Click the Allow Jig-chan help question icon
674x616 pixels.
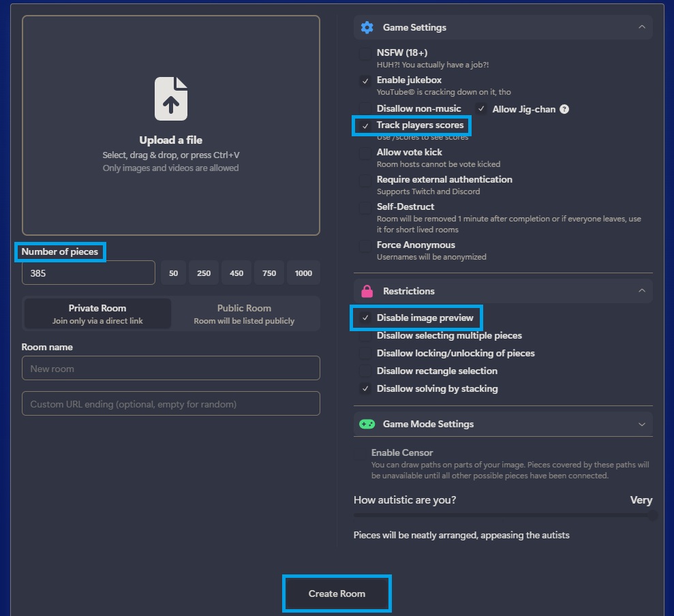click(564, 109)
